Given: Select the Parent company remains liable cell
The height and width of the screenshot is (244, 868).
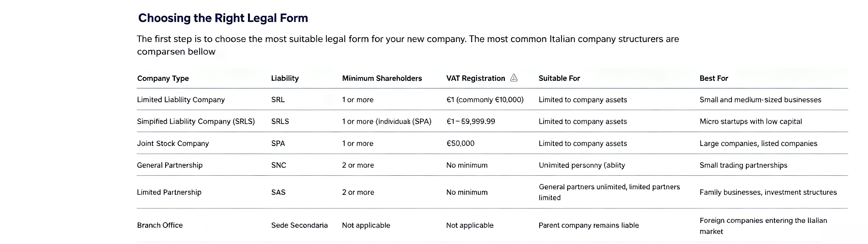Looking at the screenshot, I should click(x=588, y=225).
